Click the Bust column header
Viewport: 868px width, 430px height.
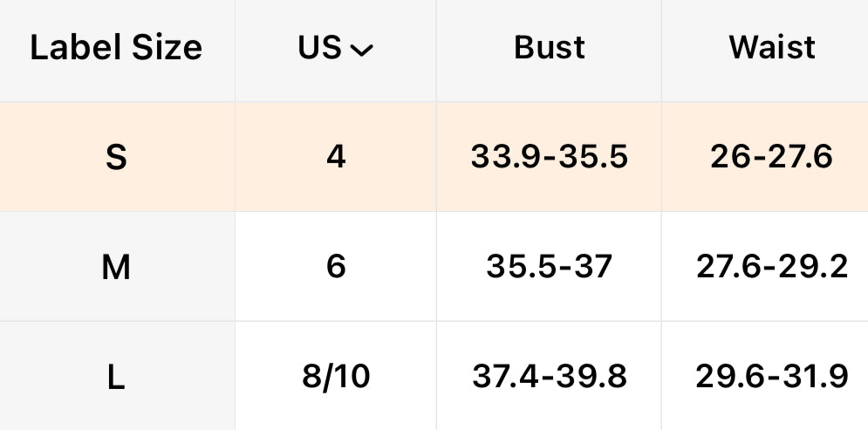pyautogui.click(x=550, y=48)
